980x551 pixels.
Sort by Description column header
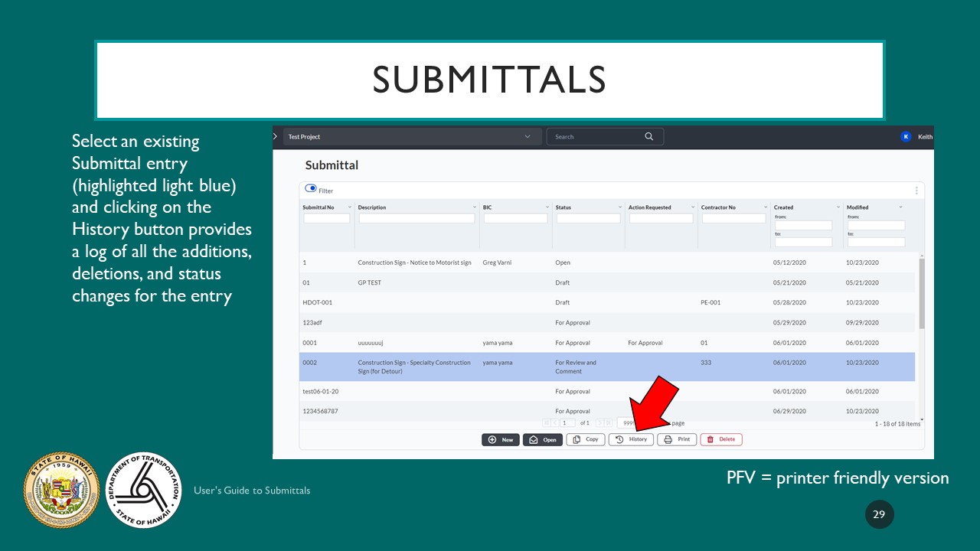(x=372, y=207)
